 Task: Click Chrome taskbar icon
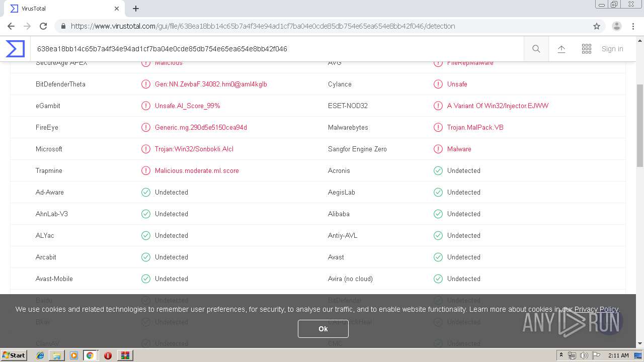[x=90, y=355]
